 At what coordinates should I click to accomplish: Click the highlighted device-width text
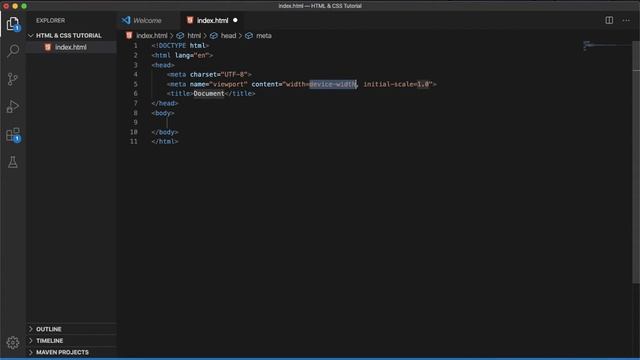tap(333, 84)
